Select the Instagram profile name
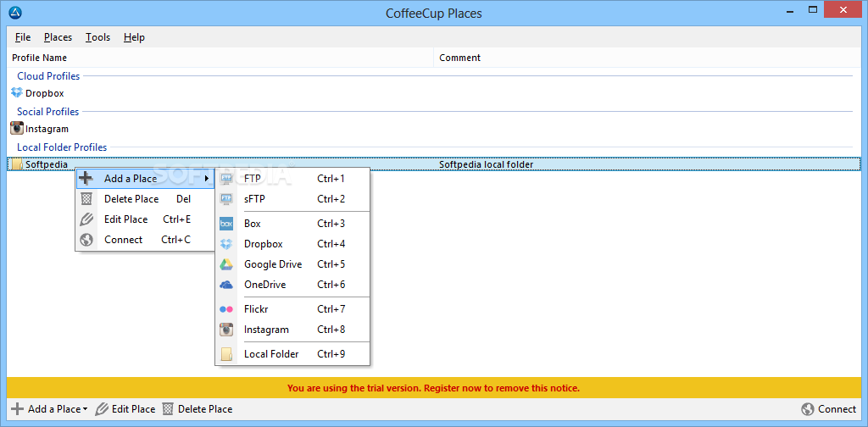Viewport: 868px width, 427px height. pos(47,129)
